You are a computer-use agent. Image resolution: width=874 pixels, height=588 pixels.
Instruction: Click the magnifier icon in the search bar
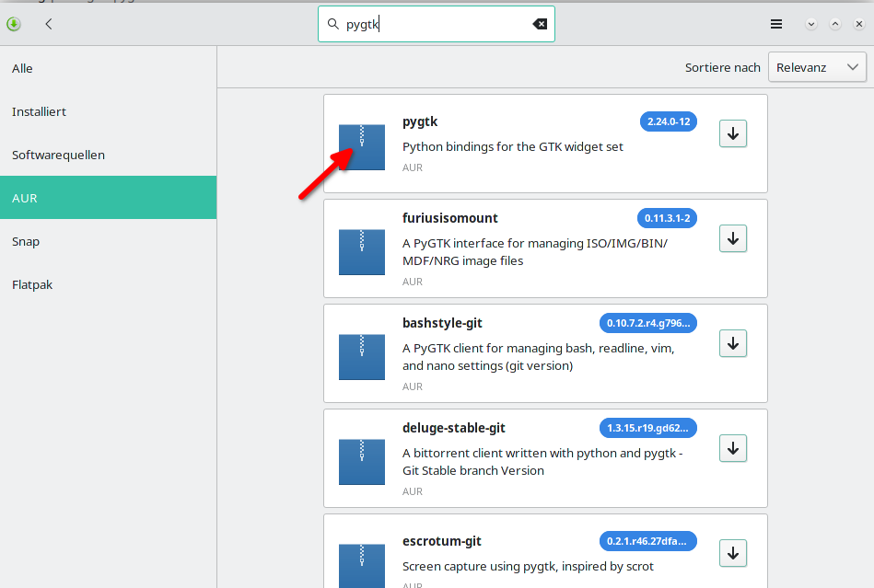tap(332, 24)
